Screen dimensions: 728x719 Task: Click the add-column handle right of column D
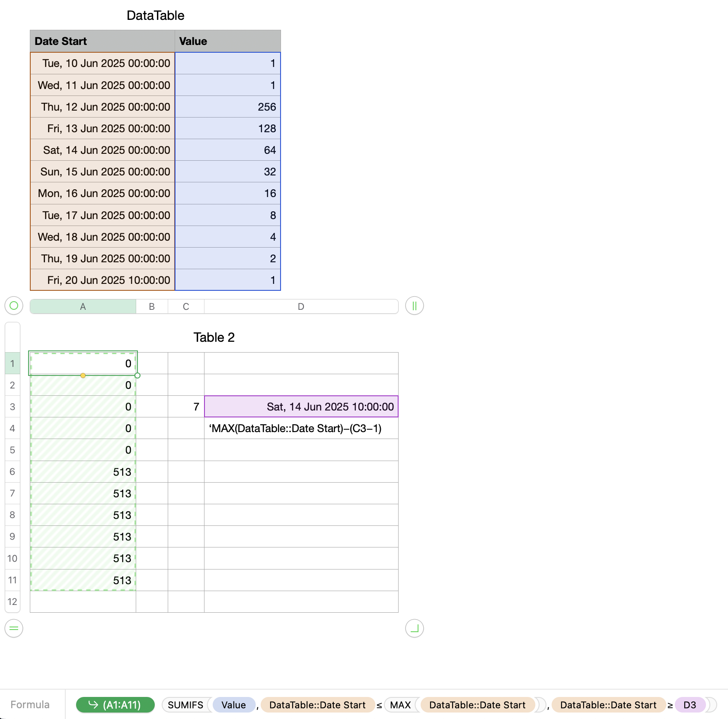tap(414, 306)
